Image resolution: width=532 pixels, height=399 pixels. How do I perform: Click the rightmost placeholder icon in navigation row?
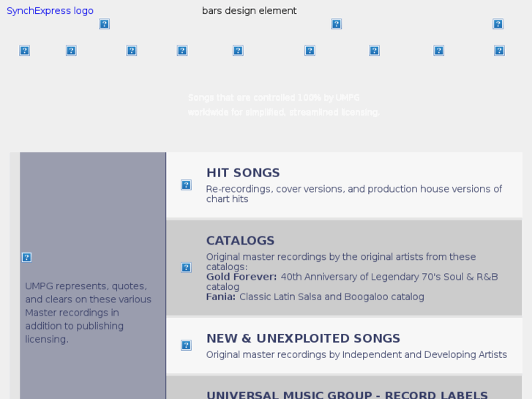499,51
